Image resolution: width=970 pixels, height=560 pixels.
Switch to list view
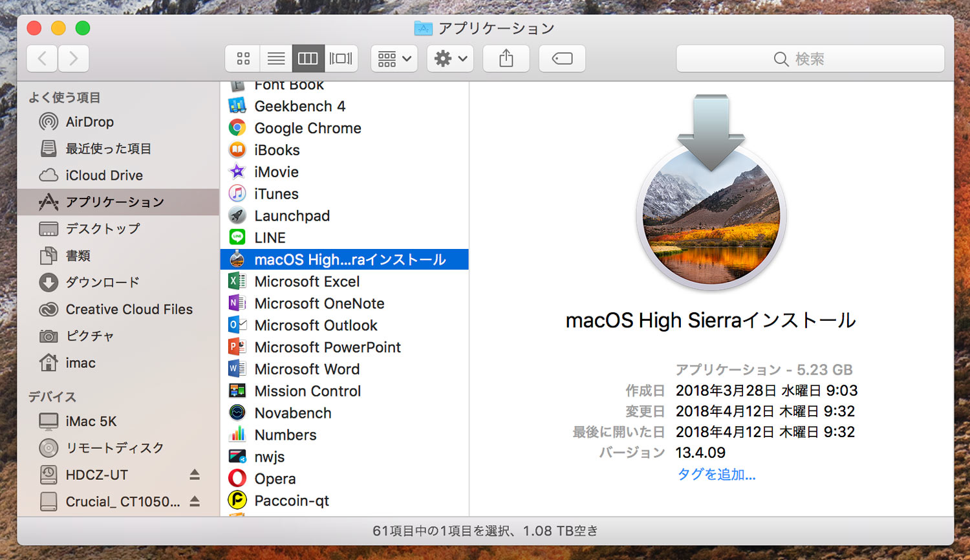[x=276, y=59]
